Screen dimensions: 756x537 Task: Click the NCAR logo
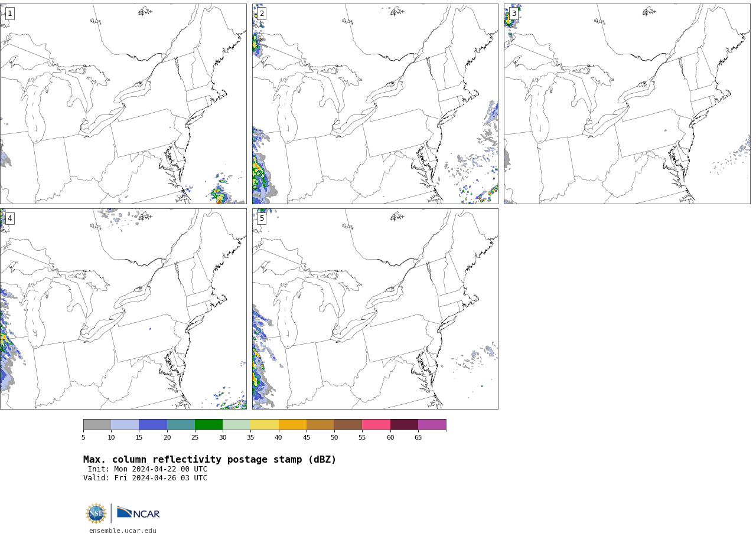138,513
